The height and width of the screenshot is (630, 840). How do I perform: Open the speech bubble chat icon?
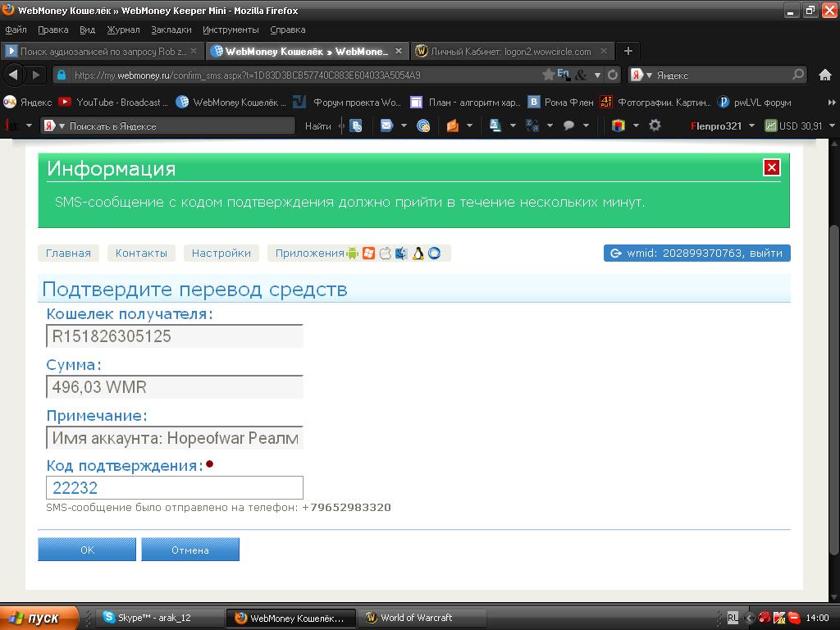pyautogui.click(x=568, y=126)
